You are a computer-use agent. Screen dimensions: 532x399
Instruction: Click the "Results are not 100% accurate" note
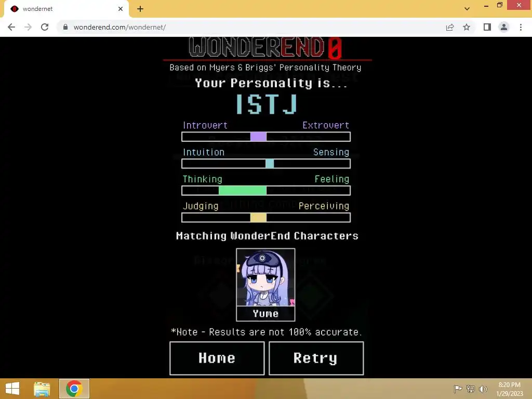[267, 332]
